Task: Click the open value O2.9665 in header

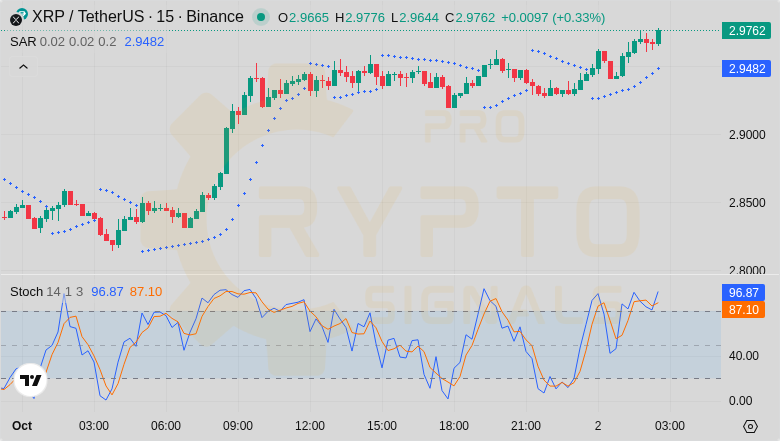Action: 303,18
